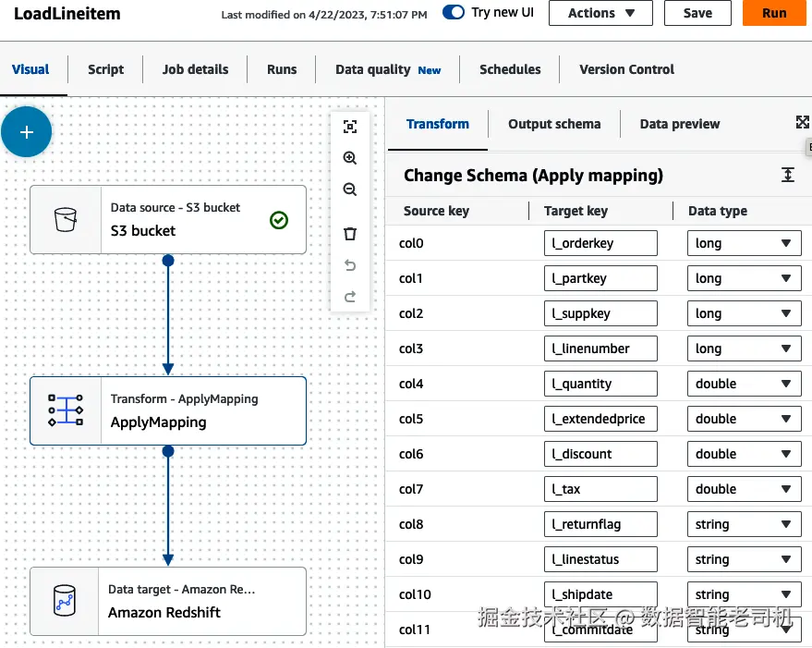The image size is (812, 648).
Task: Change data type of l_quantity
Action: click(745, 384)
